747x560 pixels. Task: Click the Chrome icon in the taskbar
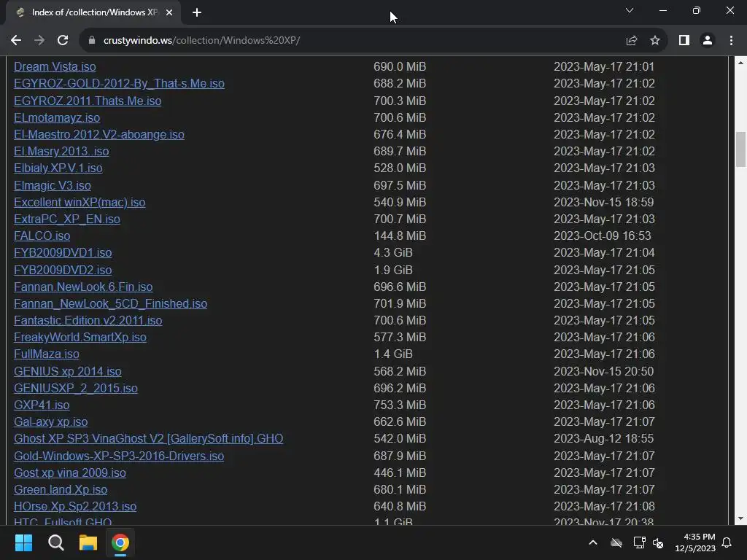120,542
